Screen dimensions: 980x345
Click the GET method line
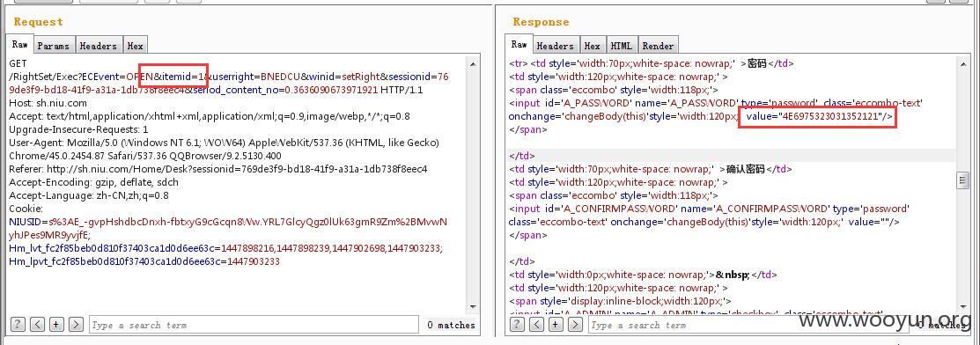[18, 63]
